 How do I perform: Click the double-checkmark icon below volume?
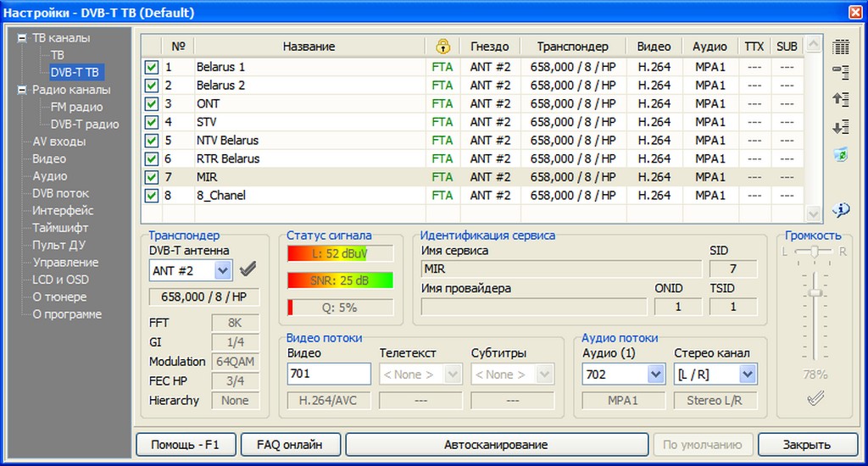[x=815, y=398]
